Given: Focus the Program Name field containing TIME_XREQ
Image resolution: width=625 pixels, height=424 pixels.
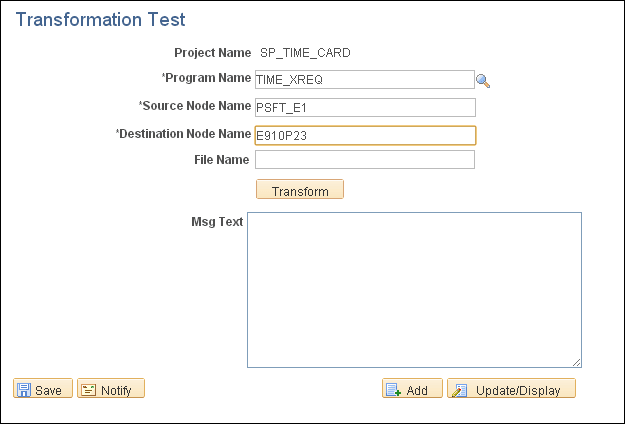Looking at the screenshot, I should click(365, 80).
